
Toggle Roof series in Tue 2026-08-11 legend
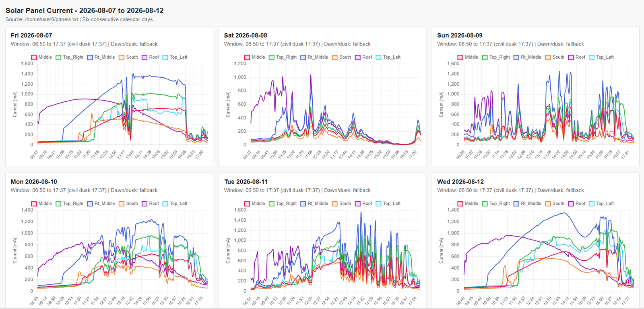pyautogui.click(x=364, y=204)
